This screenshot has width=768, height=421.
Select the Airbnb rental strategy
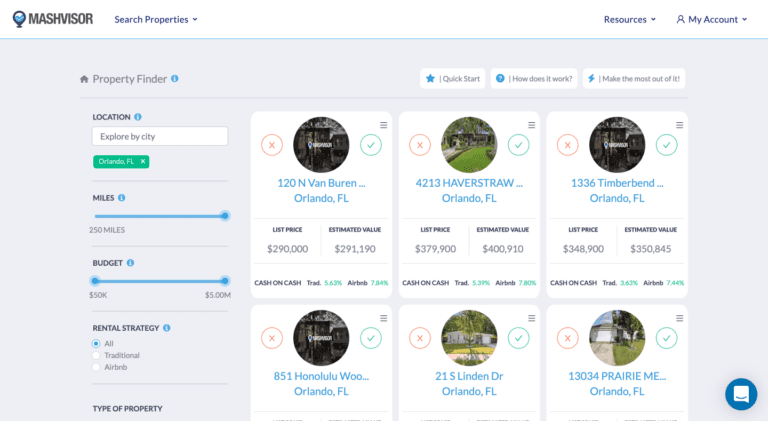pyautogui.click(x=96, y=367)
